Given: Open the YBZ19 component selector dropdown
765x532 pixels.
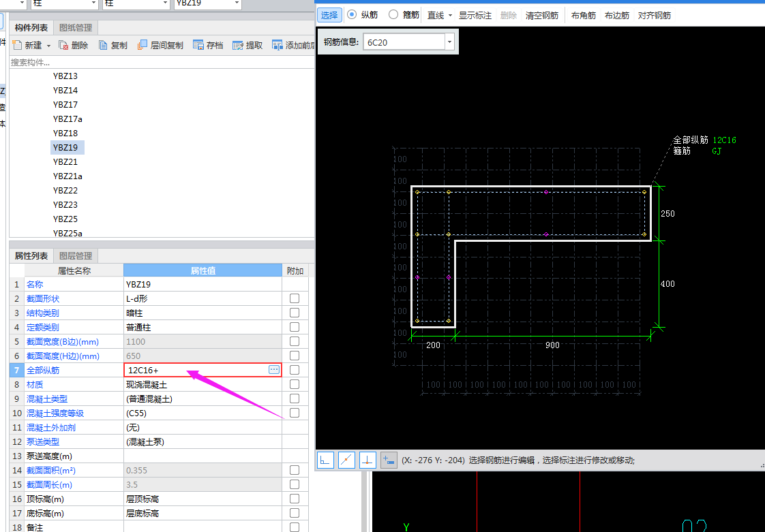Looking at the screenshot, I should coord(237,3).
